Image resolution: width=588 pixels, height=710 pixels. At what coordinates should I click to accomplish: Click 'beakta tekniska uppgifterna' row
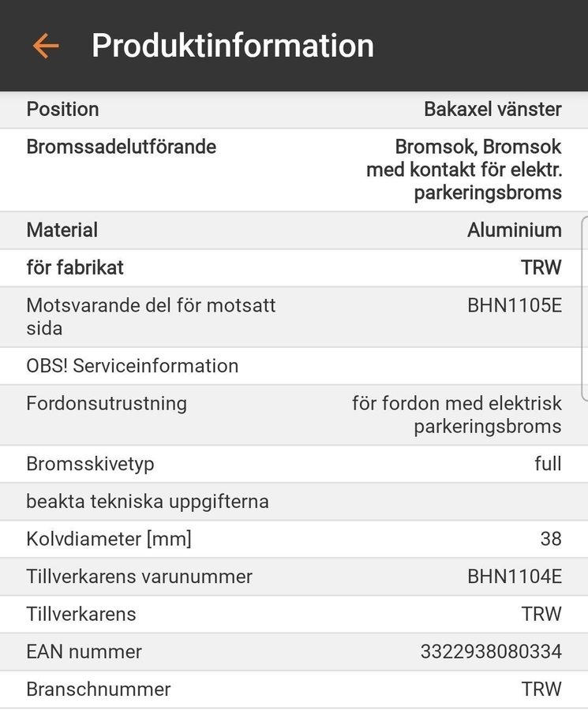tap(148, 502)
